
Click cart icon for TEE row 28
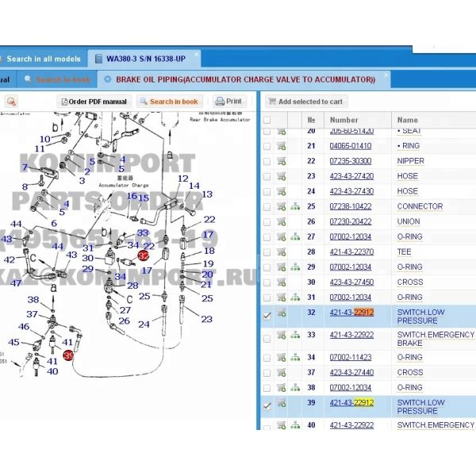pyautogui.click(x=281, y=251)
